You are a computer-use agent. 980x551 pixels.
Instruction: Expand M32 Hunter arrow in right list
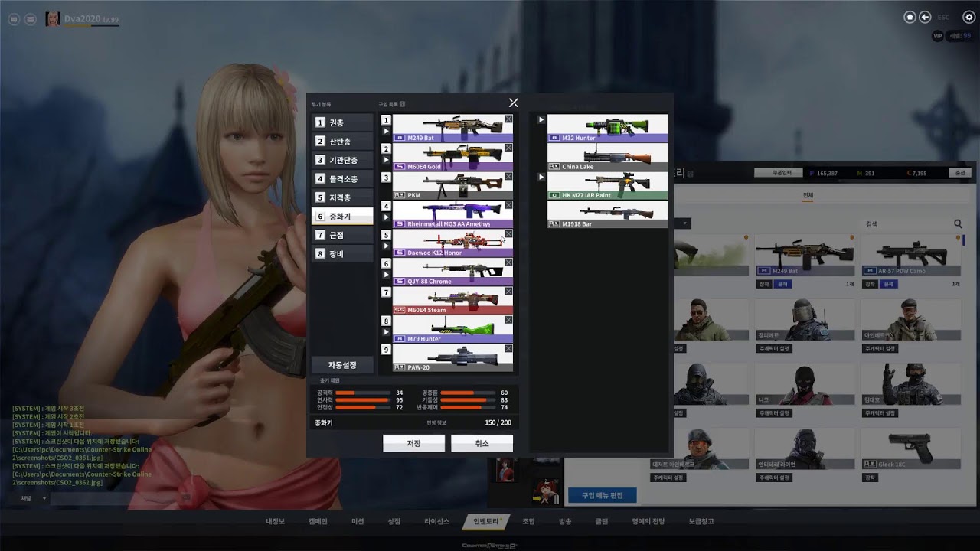coord(541,119)
